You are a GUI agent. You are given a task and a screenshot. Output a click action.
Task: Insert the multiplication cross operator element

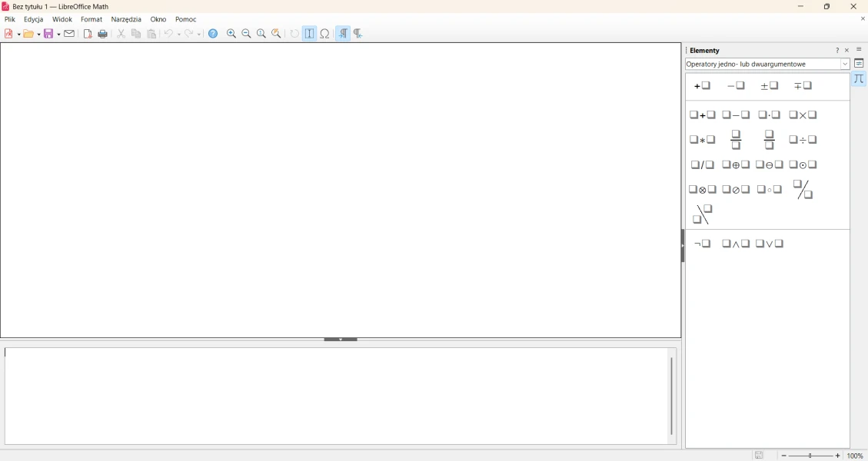pos(803,115)
